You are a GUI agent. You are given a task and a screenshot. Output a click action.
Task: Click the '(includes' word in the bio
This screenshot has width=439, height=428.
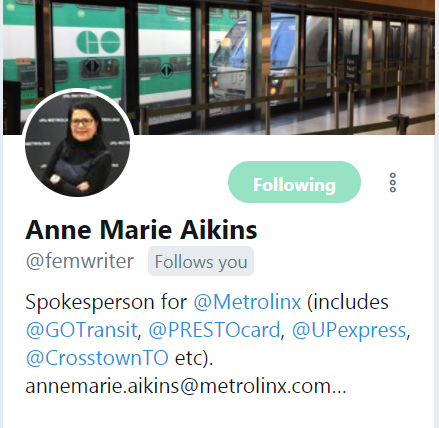[x=348, y=302]
